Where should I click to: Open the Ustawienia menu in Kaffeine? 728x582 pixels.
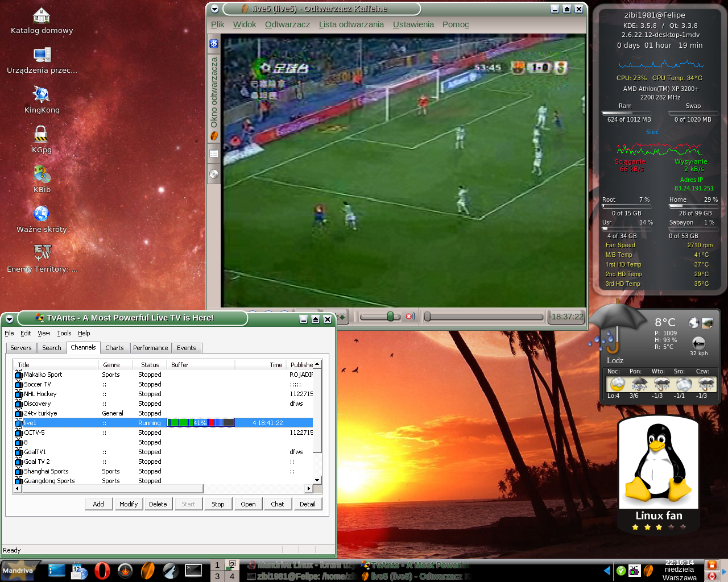coord(413,24)
